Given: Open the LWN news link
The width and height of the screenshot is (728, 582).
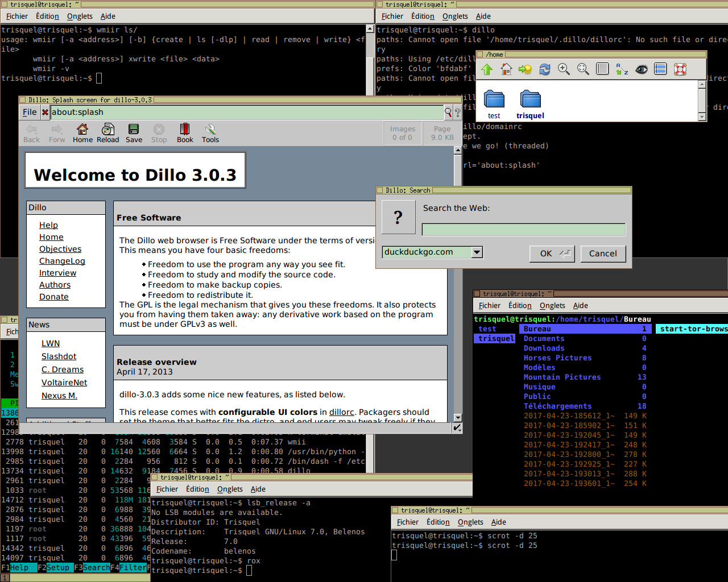Looking at the screenshot, I should click(51, 343).
